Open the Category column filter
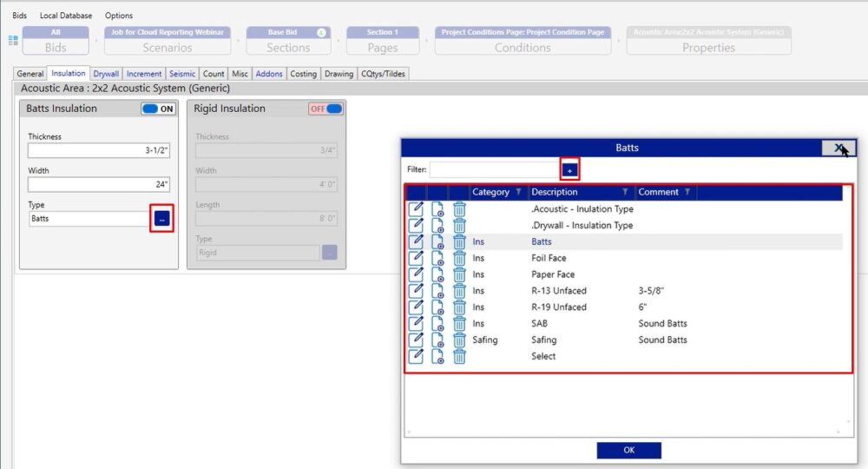Image resolution: width=868 pixels, height=469 pixels. click(x=519, y=193)
